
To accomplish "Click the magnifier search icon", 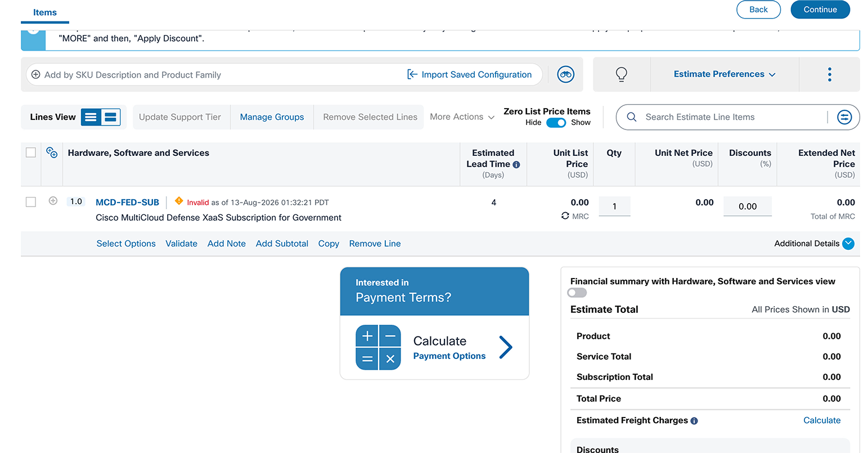I will [631, 117].
